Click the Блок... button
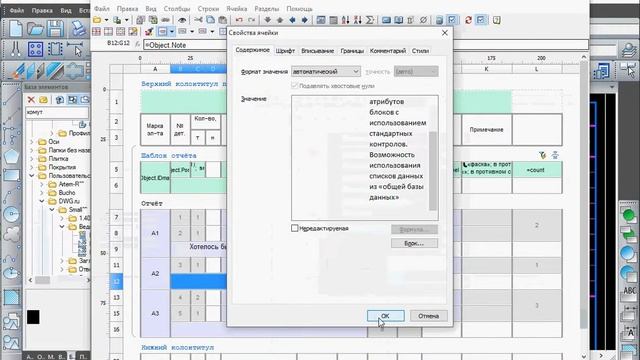The height and width of the screenshot is (360, 640). (x=414, y=243)
